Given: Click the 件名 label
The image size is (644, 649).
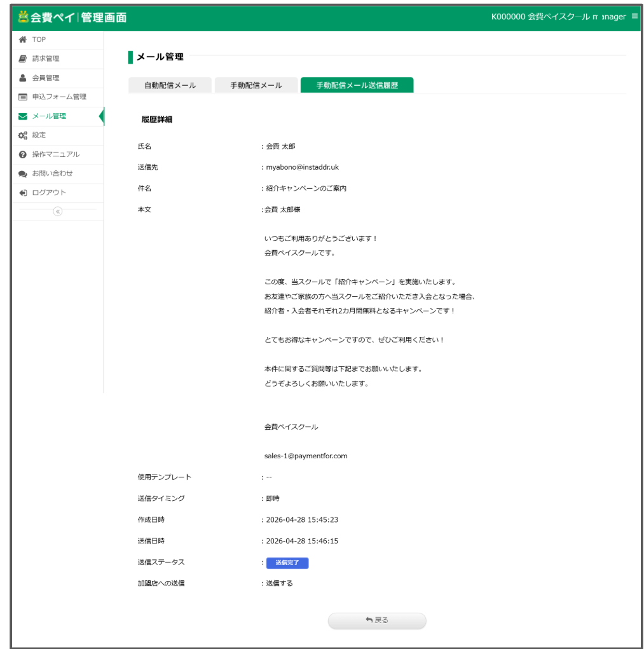Looking at the screenshot, I should pos(144,188).
